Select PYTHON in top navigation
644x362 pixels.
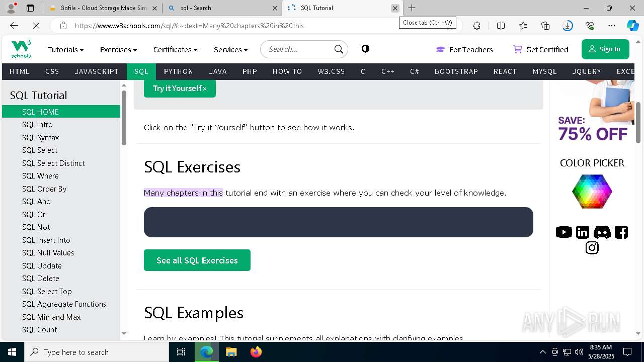[179, 71]
